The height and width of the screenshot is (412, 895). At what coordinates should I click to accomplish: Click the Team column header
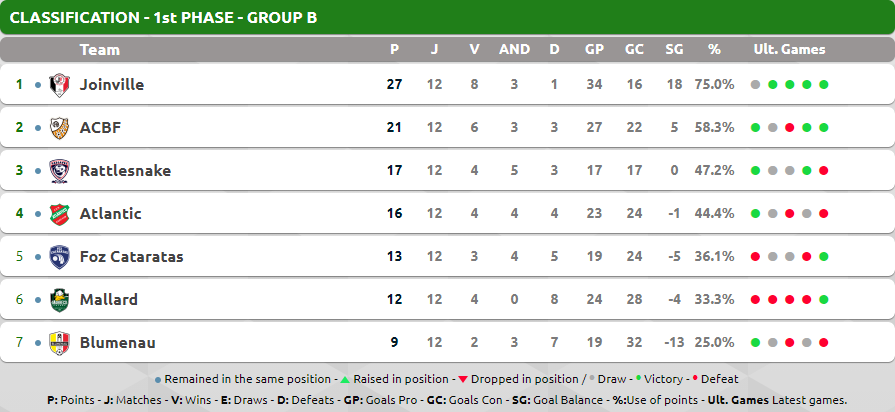tap(100, 50)
